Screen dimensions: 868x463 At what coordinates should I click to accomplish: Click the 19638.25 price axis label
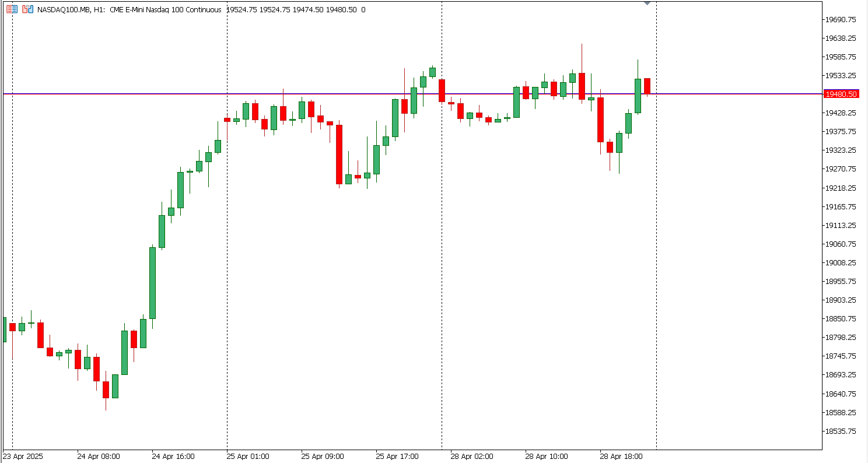[841, 38]
